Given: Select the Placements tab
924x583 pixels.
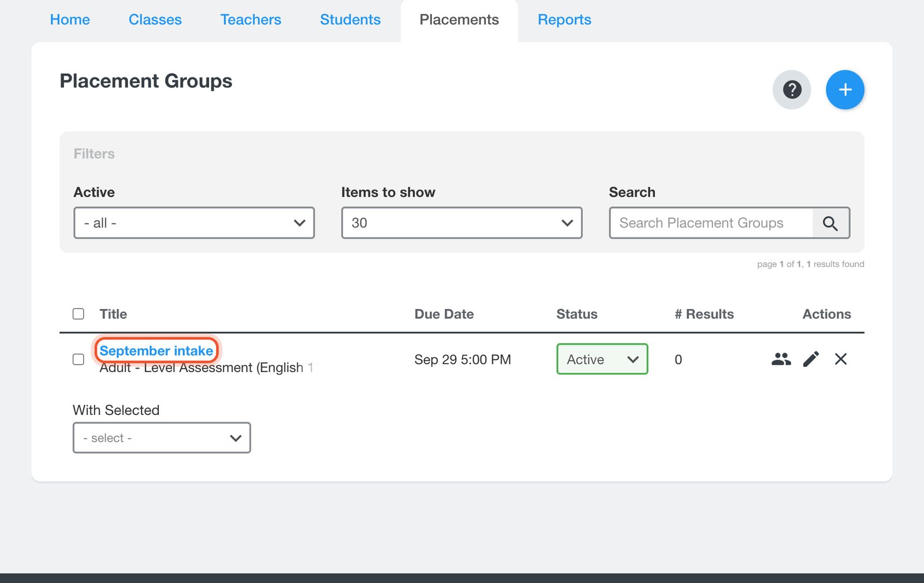Looking at the screenshot, I should coord(459,20).
